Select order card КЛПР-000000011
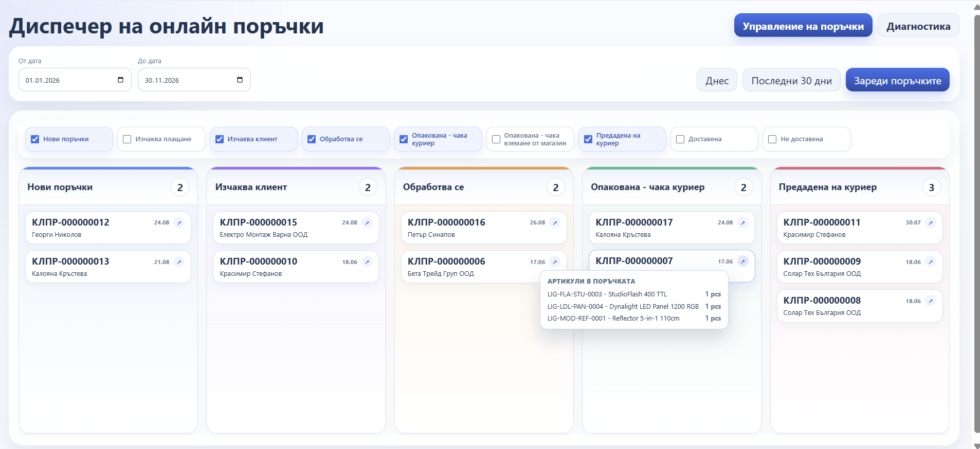Image resolution: width=980 pixels, height=449 pixels. [x=860, y=228]
